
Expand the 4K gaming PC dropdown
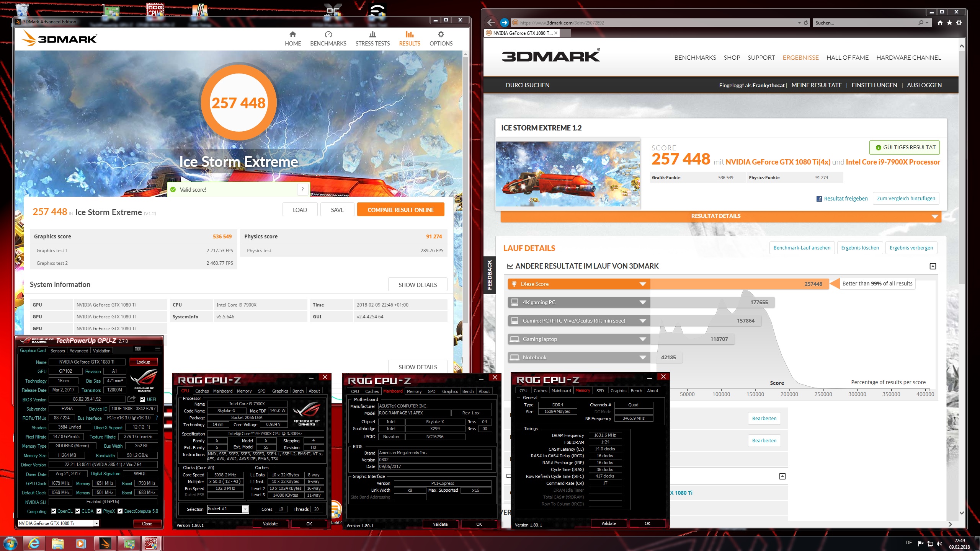pos(643,302)
